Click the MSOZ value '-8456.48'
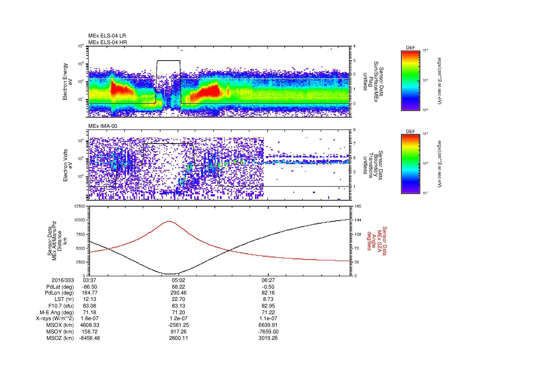This screenshot has width=555, height=392. point(89,338)
